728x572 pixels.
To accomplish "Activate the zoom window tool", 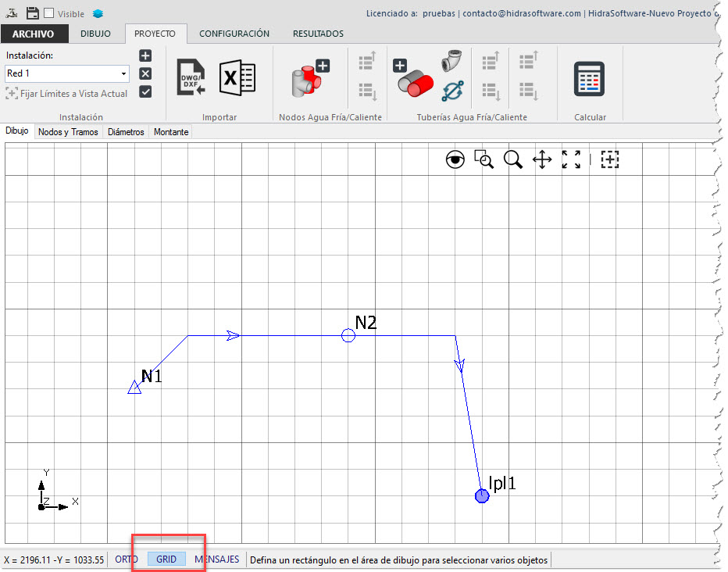I will pos(484,160).
